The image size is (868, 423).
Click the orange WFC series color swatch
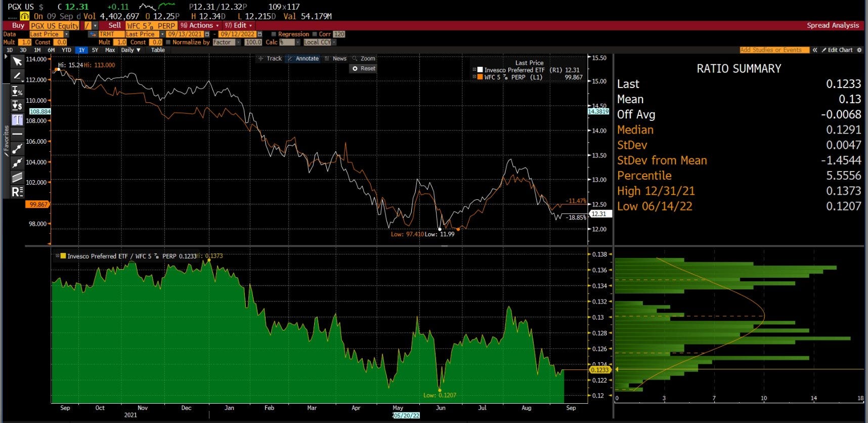tap(481, 77)
